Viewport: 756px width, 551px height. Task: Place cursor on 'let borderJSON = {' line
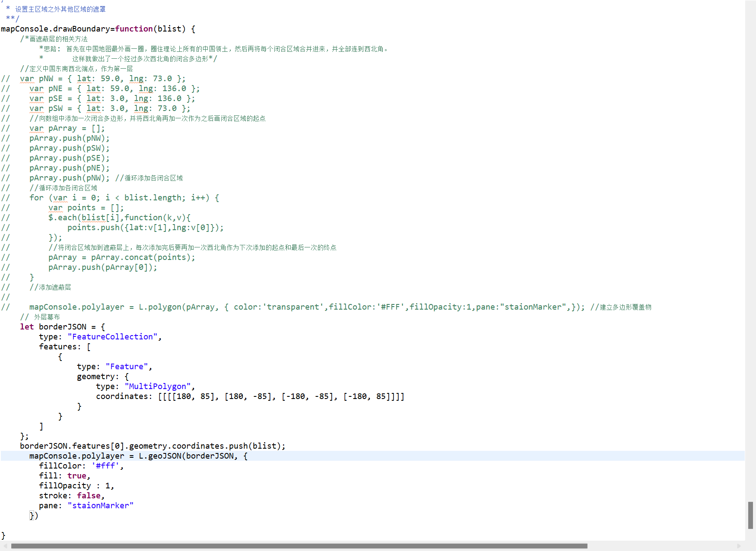(63, 327)
